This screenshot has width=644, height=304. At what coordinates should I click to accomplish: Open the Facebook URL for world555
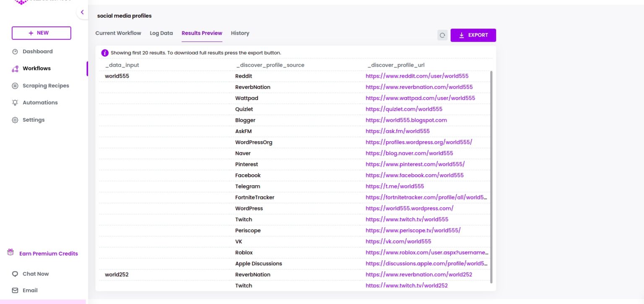tap(414, 175)
